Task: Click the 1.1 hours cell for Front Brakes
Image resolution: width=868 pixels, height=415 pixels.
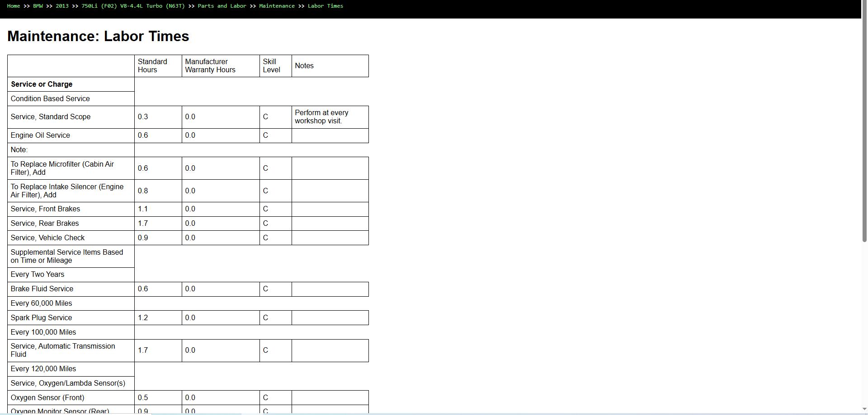Action: 158,209
